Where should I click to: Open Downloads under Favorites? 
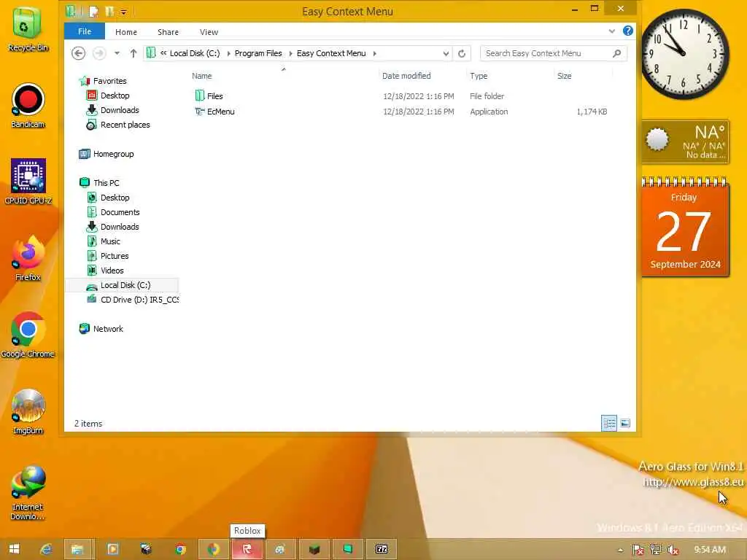[x=120, y=110]
